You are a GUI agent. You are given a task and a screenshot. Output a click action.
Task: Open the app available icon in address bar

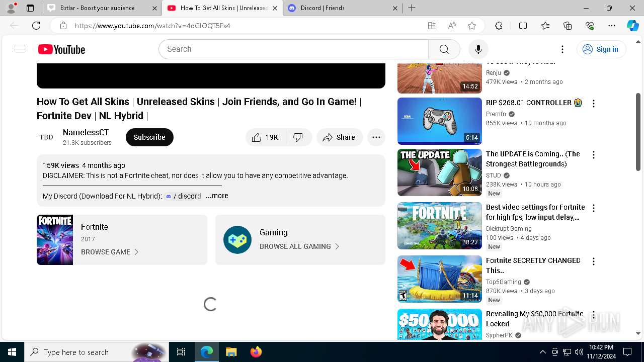coord(431,26)
